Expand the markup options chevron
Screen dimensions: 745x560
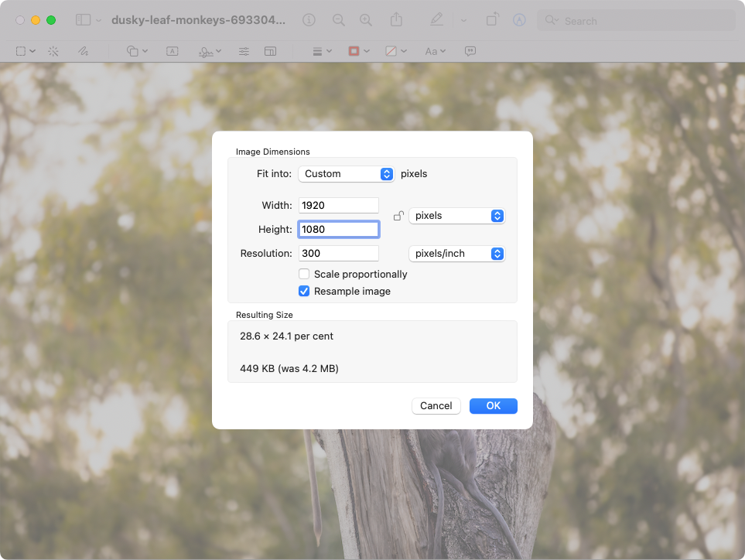point(463,20)
